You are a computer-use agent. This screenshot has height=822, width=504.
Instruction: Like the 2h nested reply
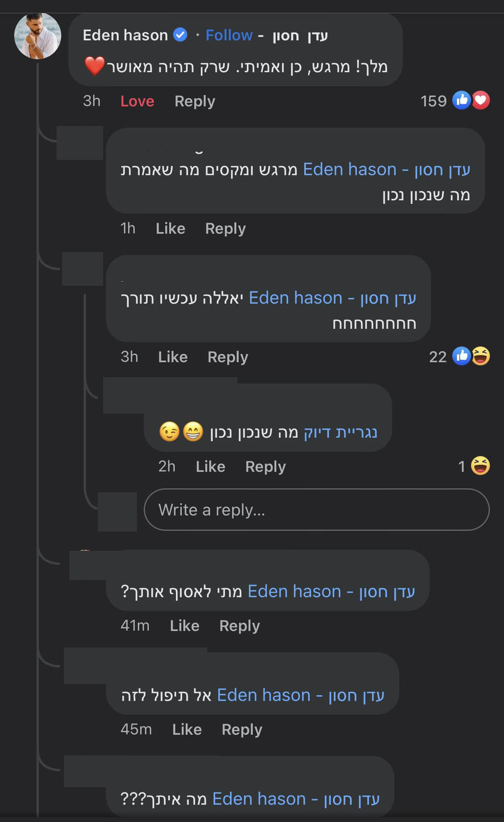[x=210, y=466]
